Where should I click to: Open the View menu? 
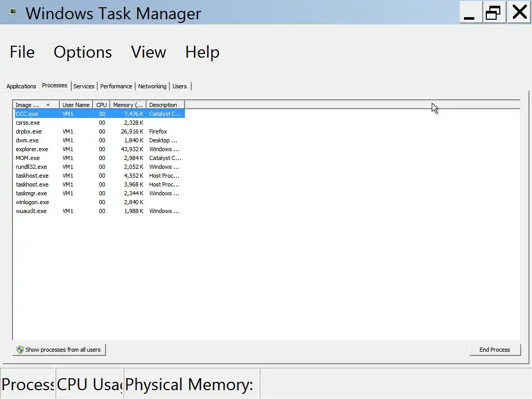click(x=149, y=52)
